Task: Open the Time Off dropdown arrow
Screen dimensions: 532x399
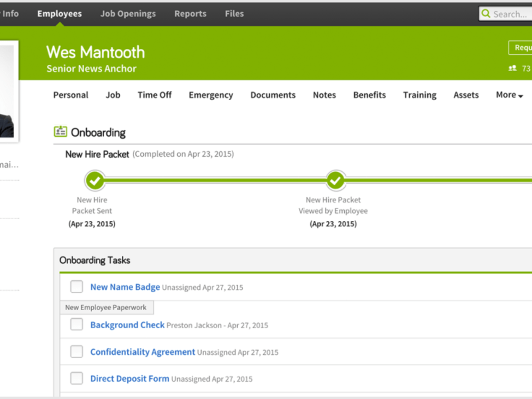Action: (154, 95)
